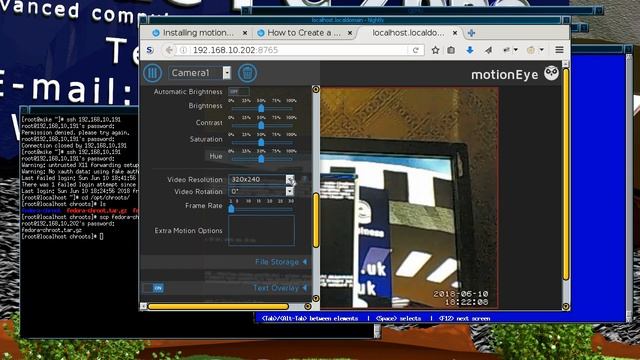Image resolution: width=640 pixels, height=360 pixels.
Task: Switch to the How to Create tab
Action: tap(304, 33)
